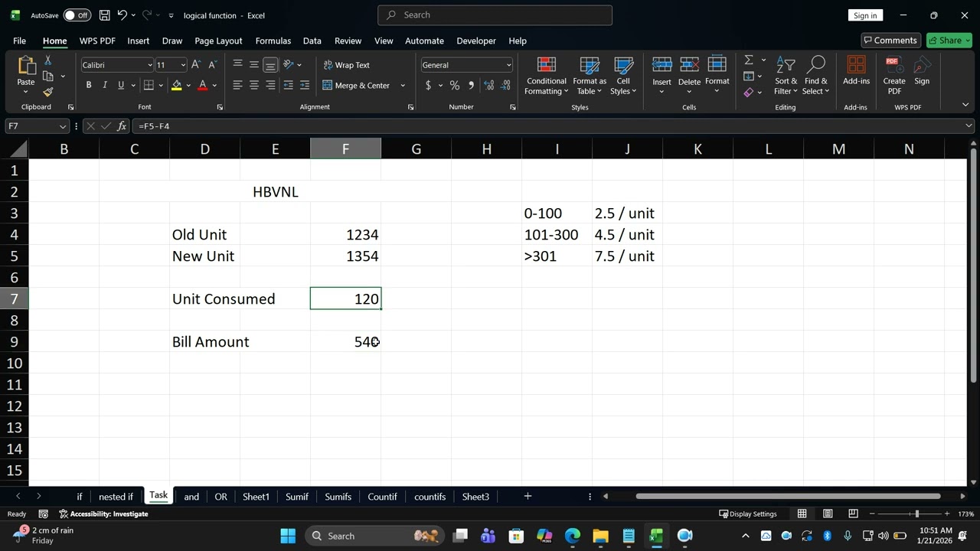Click the Format as Table icon

590,77
